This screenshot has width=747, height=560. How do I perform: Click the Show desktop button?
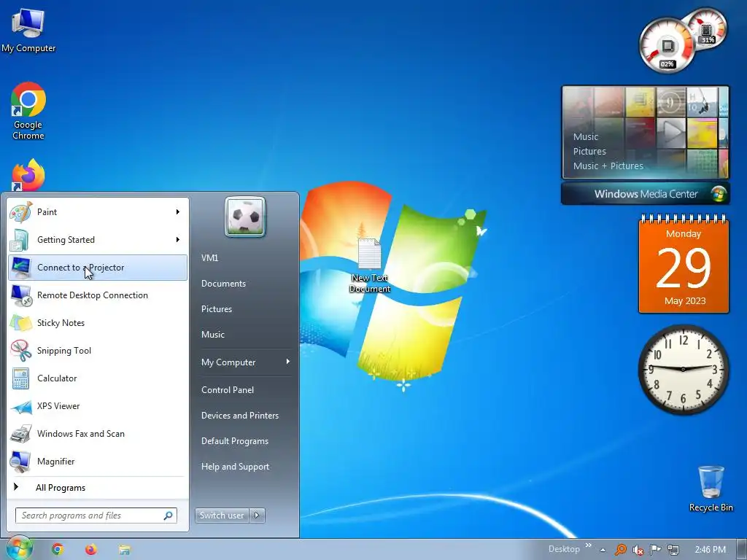point(742,550)
